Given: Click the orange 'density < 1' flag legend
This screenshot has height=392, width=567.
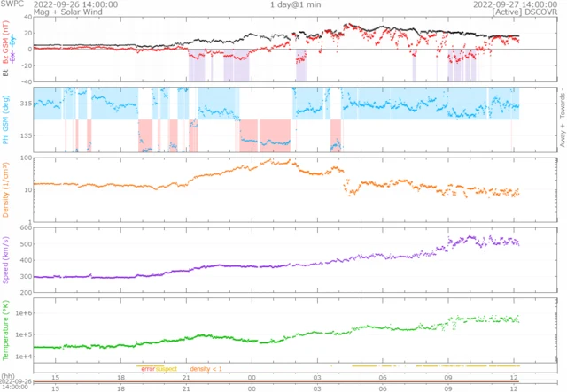Looking at the screenshot, I should point(206,368).
